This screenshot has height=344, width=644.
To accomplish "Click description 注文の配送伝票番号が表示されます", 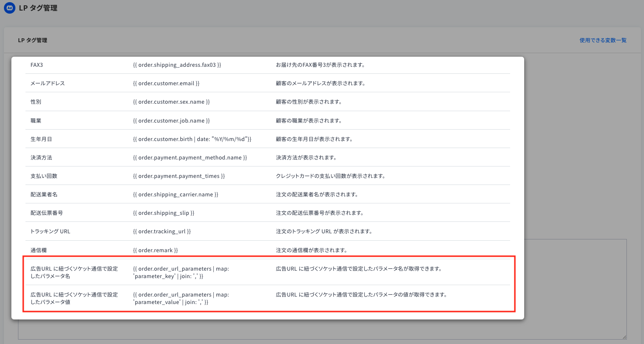I will click(x=320, y=213).
